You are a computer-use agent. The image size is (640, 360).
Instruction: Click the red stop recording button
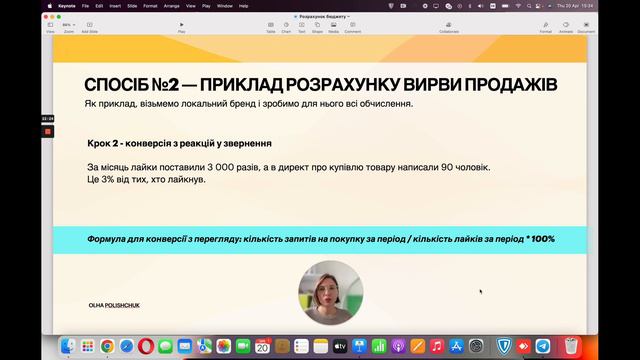pos(48,131)
